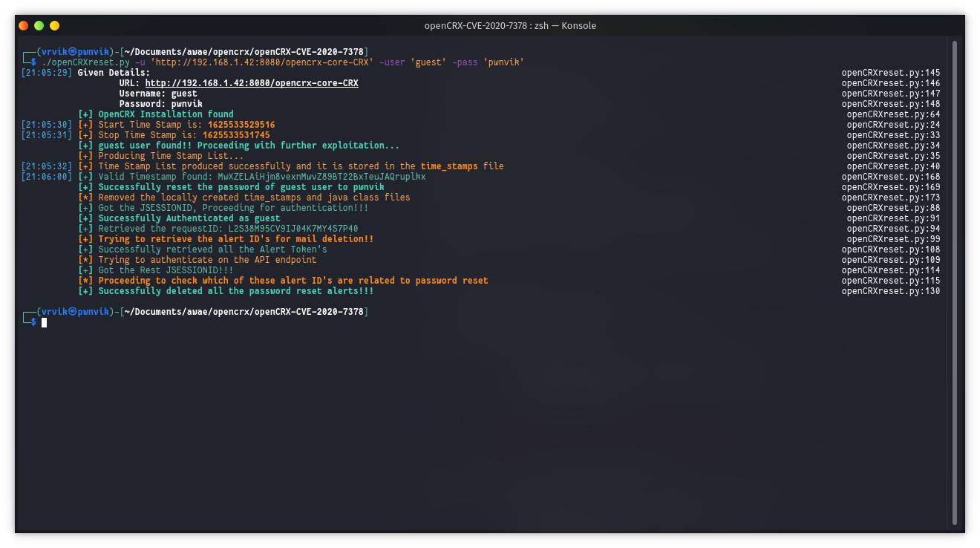
Task: Click the 'Password: pwnvik' line
Action: tap(161, 104)
